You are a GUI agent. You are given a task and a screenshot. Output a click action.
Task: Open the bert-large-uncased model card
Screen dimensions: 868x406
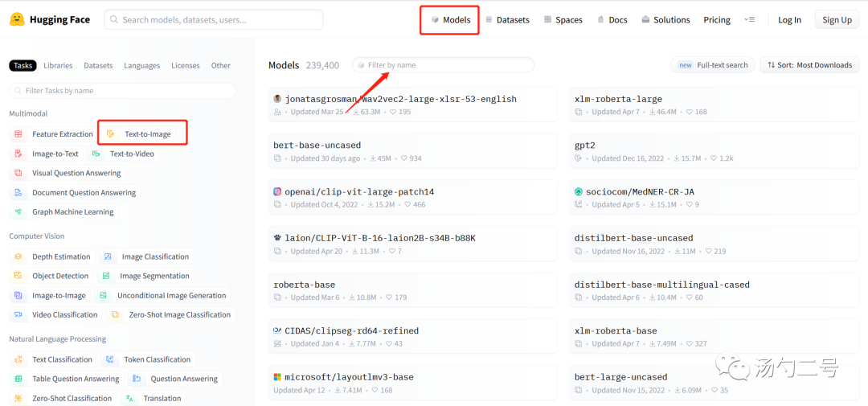point(714,383)
